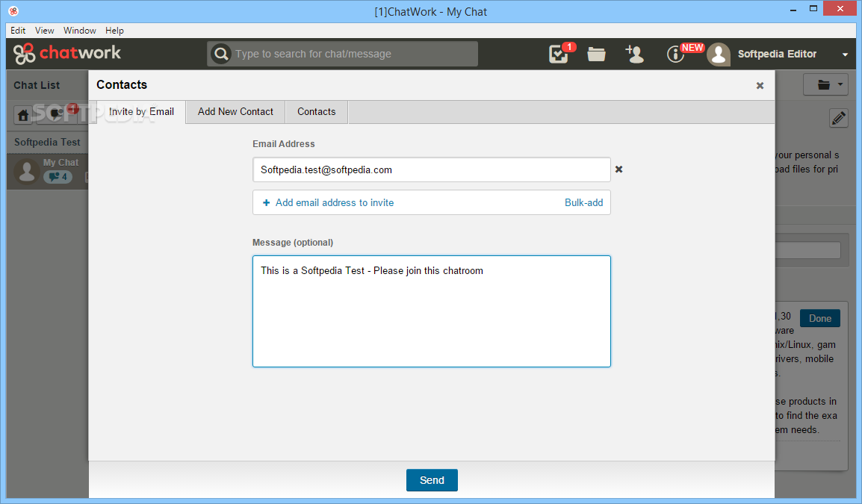Click the Done button
Image resolution: width=862 pixels, height=504 pixels.
(819, 318)
